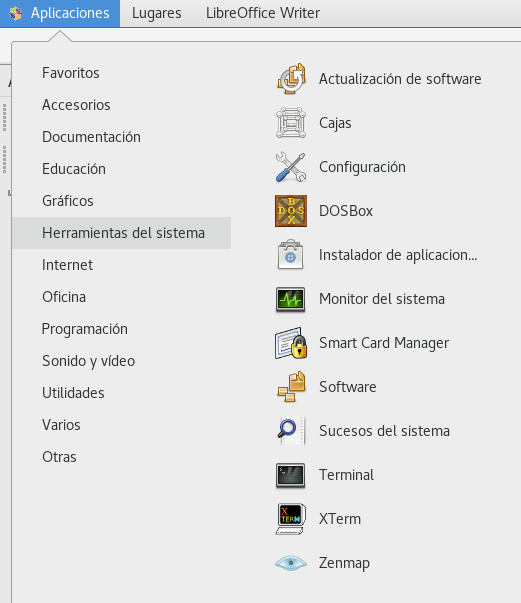Click the Aplicaciones menu button
Screen dimensions: 521x603
pyautogui.click(x=60, y=13)
